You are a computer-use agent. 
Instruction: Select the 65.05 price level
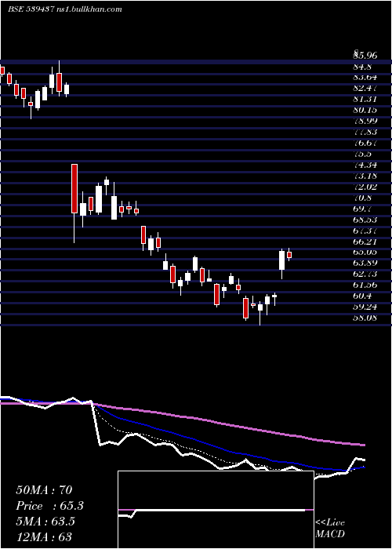[365, 252]
